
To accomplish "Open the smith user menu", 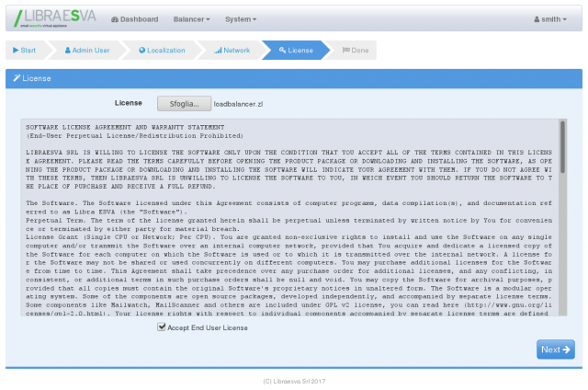I will [x=549, y=19].
